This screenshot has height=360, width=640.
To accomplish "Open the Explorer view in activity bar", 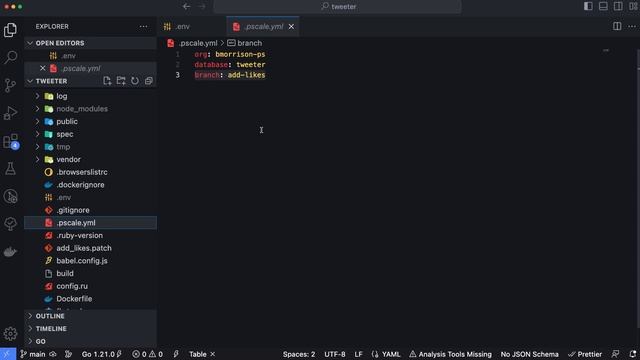I will [11, 30].
